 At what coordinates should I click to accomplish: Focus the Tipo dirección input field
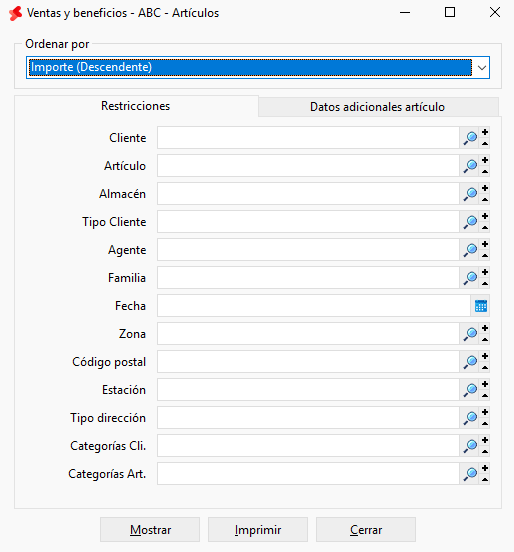(x=308, y=418)
